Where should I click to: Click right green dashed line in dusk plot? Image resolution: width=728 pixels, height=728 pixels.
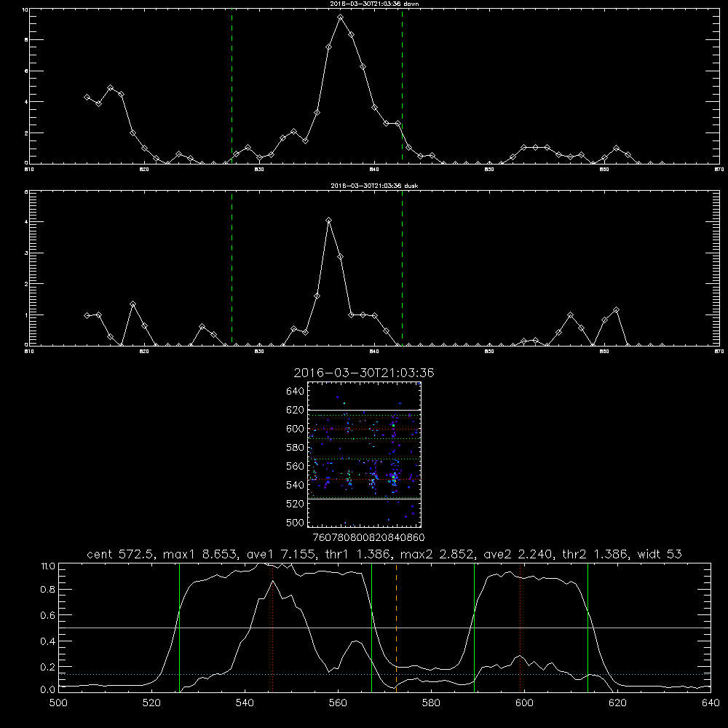pos(402,269)
